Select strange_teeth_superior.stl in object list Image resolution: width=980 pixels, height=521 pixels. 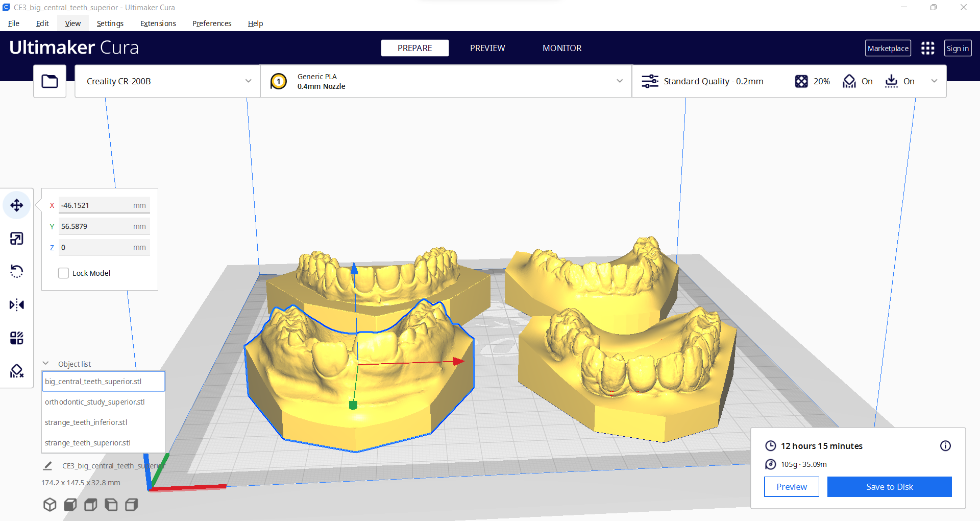[104, 443]
